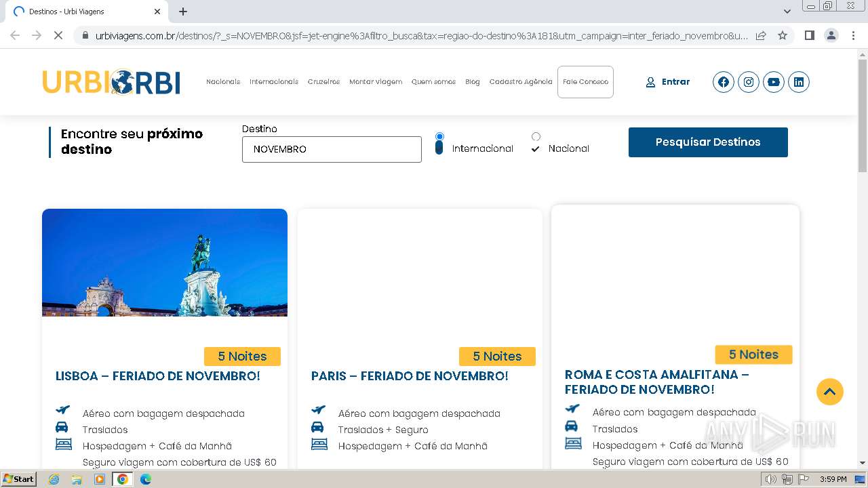Image resolution: width=868 pixels, height=488 pixels.
Task: Open Paris – Feriado de Novembro offer
Action: coord(410,376)
